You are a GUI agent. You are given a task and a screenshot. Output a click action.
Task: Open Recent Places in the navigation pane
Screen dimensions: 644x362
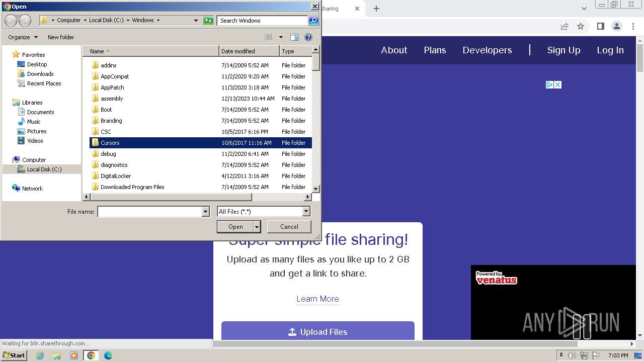[44, 83]
